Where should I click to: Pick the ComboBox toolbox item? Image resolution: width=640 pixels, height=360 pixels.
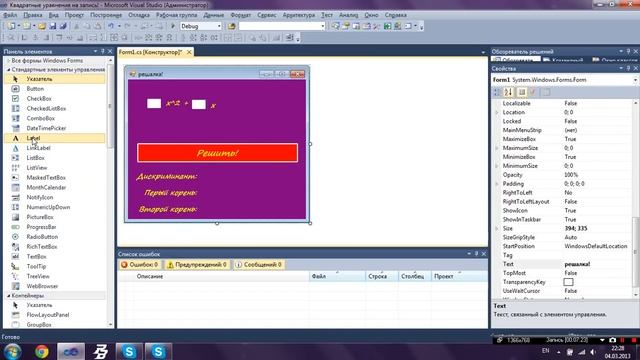click(40, 118)
